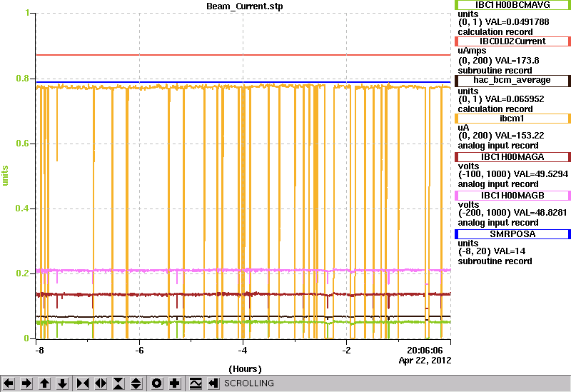Select the pink IBC1H00MAGB legend label

coord(512,196)
